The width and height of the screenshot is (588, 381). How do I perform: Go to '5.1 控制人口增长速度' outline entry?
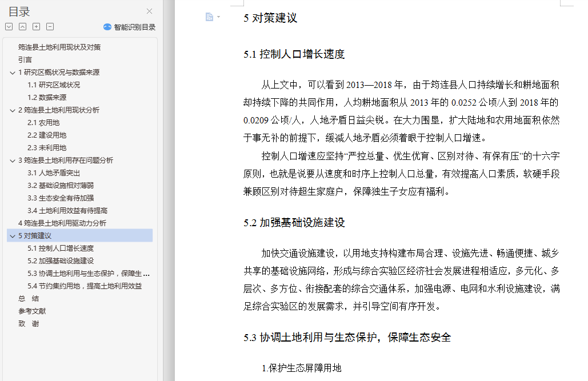click(61, 248)
